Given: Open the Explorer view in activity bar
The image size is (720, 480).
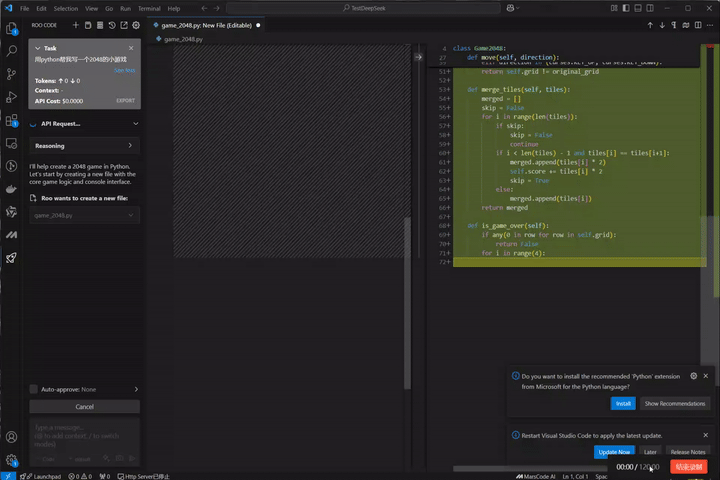Looking at the screenshot, I should point(12,26).
